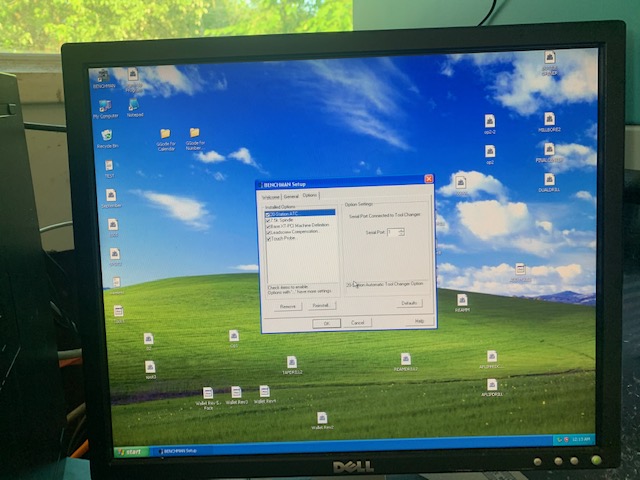Select the DUALDRILL file icon
The height and width of the screenshot is (480, 640).
pyautogui.click(x=549, y=182)
